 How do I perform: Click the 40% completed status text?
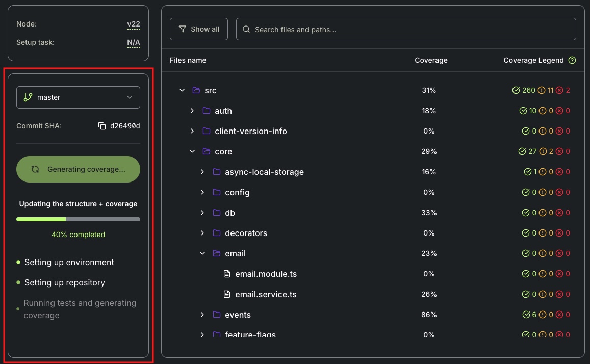(78, 235)
